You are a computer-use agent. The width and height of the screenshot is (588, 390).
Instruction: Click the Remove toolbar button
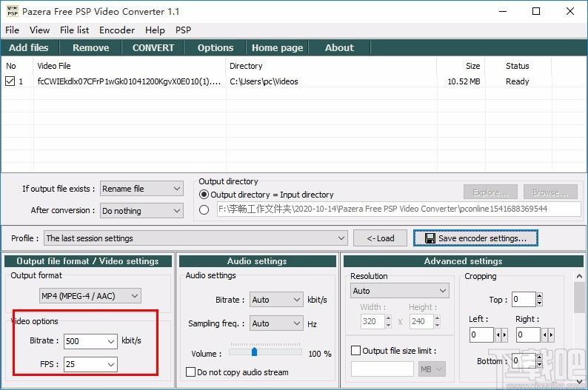click(91, 48)
